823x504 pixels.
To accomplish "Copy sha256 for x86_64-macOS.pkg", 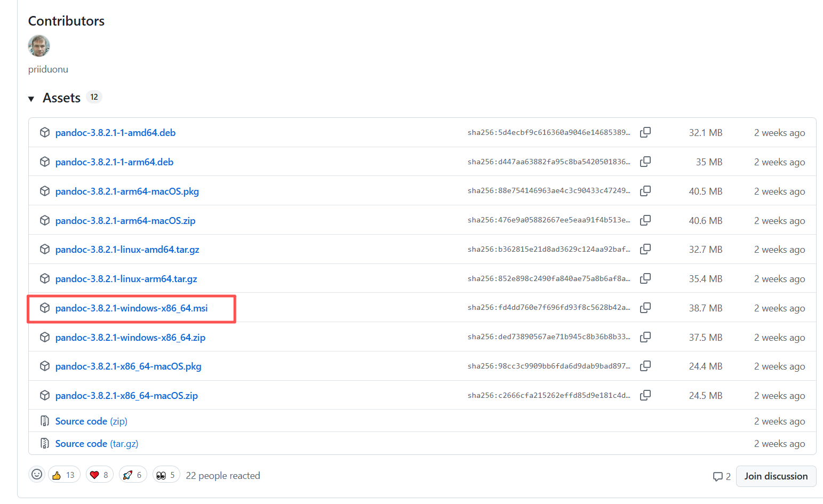I will coord(645,366).
